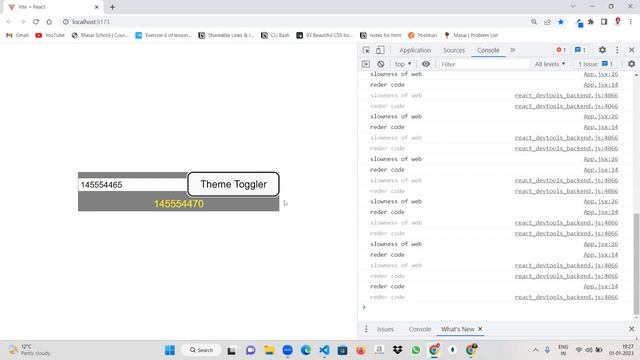This screenshot has height=360, width=640.
Task: Select the inspect element picker icon
Action: (366, 50)
